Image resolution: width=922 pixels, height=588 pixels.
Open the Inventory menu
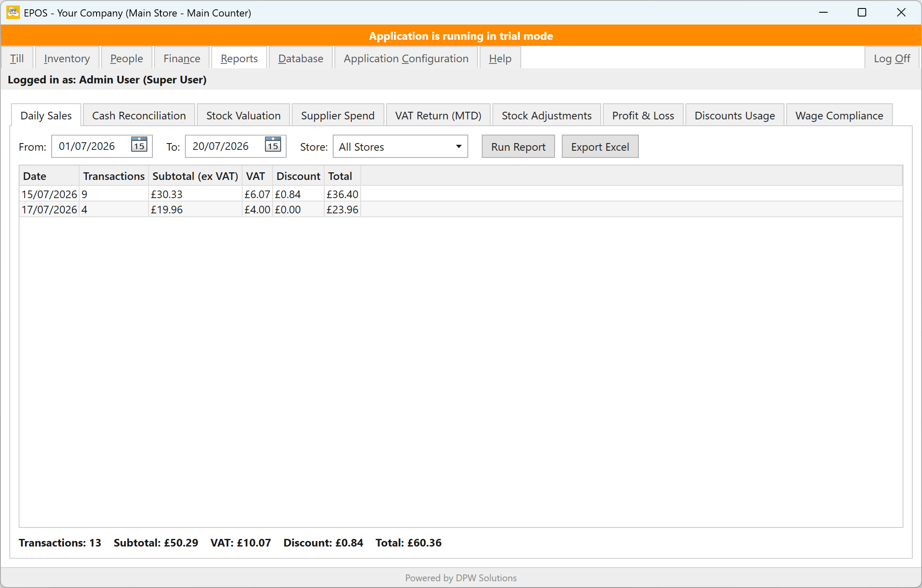[67, 58]
